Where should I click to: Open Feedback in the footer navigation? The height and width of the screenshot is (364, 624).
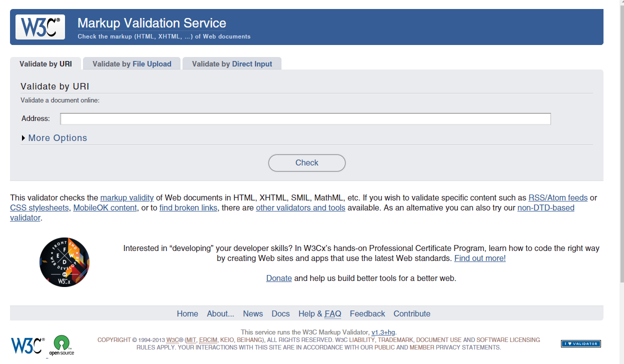point(367,314)
